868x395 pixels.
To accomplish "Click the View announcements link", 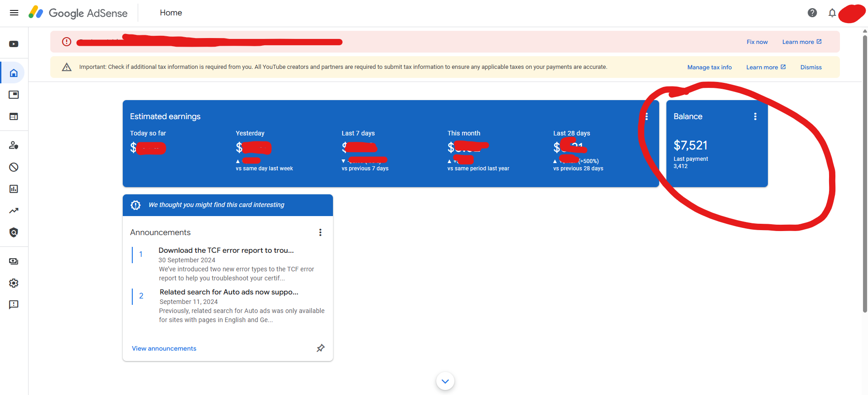I will (x=164, y=348).
